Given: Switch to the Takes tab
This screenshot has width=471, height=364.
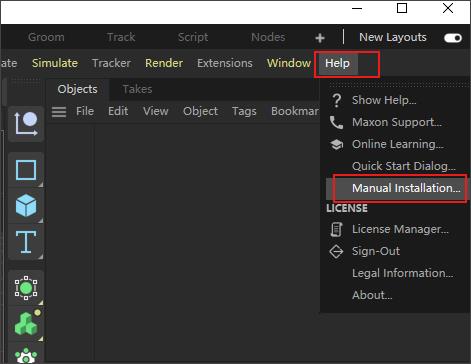Looking at the screenshot, I should [x=137, y=89].
